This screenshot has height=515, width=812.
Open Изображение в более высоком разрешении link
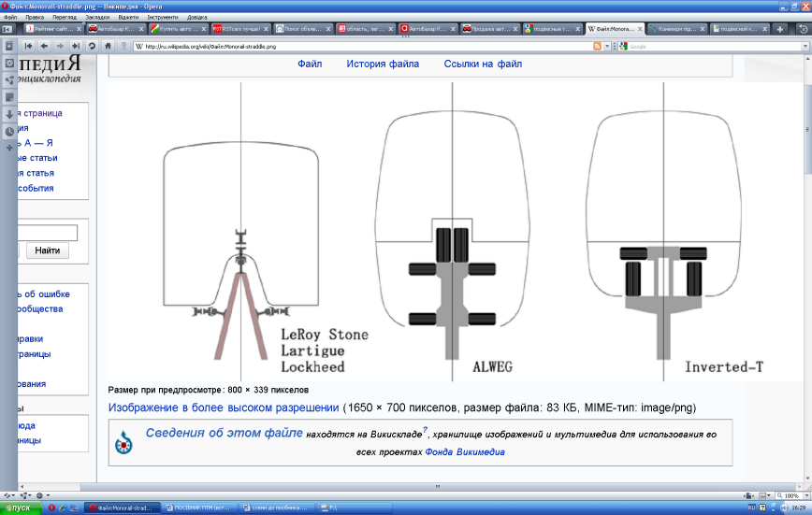click(224, 408)
